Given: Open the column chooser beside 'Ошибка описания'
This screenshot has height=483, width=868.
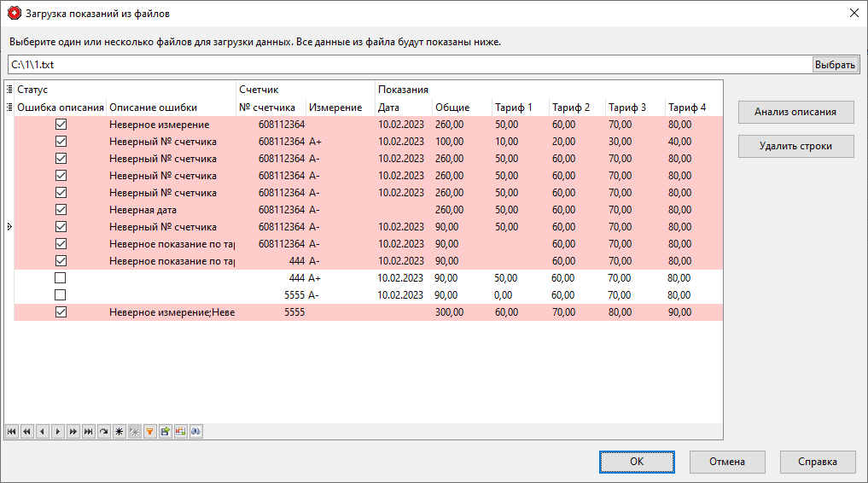Looking at the screenshot, I should click(9, 108).
